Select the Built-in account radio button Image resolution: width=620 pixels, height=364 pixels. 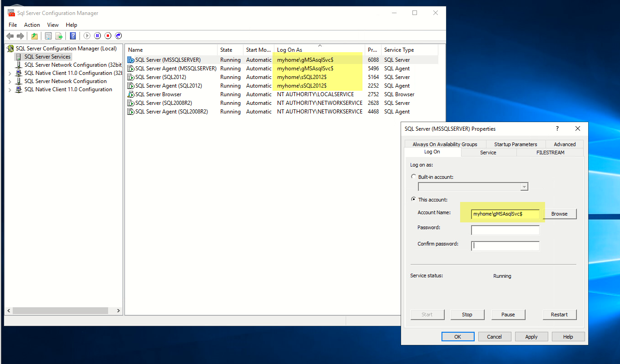413,177
